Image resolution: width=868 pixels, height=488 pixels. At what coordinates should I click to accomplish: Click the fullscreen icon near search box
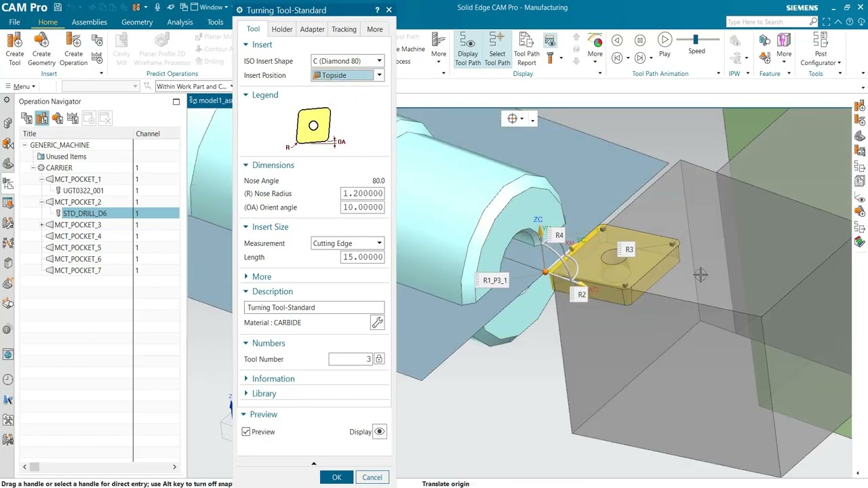click(826, 22)
